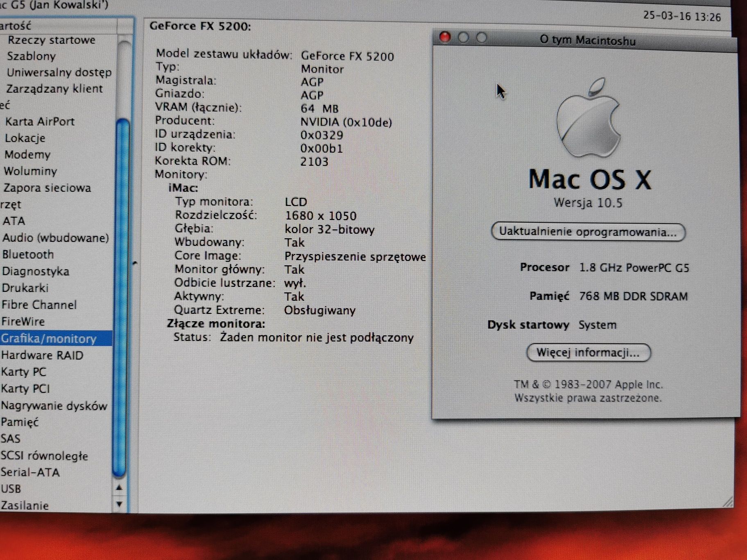Click the blue sidebar scroll thumb
Viewport: 747px width, 560px height.
pos(121,298)
